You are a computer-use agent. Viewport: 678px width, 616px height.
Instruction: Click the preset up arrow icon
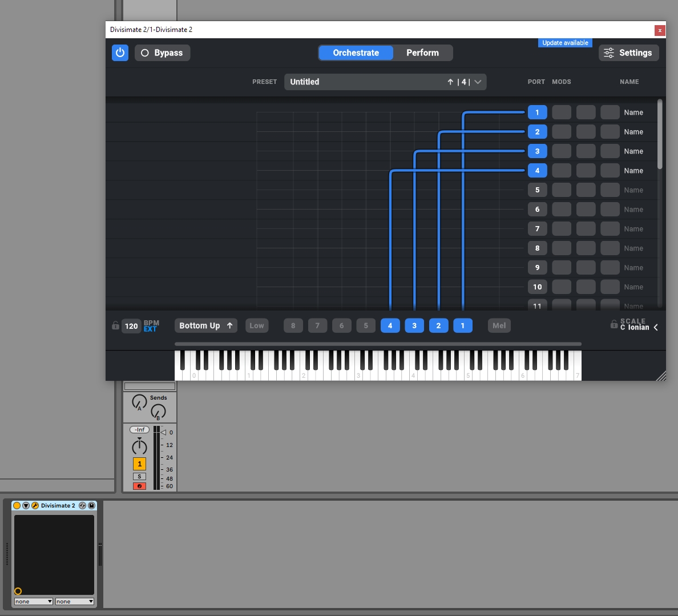tap(450, 82)
